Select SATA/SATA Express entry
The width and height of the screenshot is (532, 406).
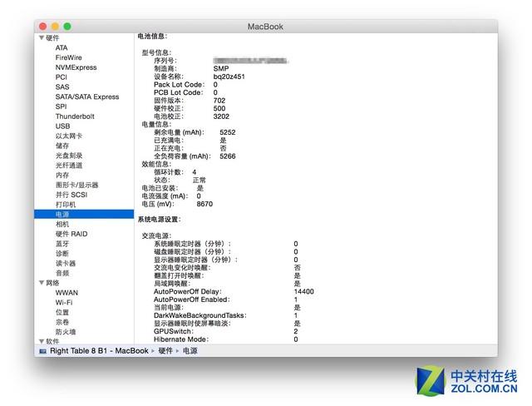pos(87,97)
